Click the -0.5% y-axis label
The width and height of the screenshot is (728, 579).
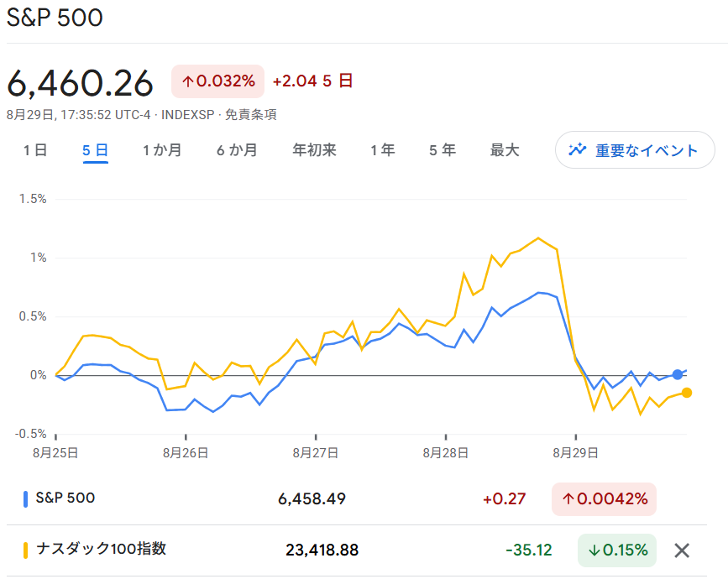[x=30, y=434]
